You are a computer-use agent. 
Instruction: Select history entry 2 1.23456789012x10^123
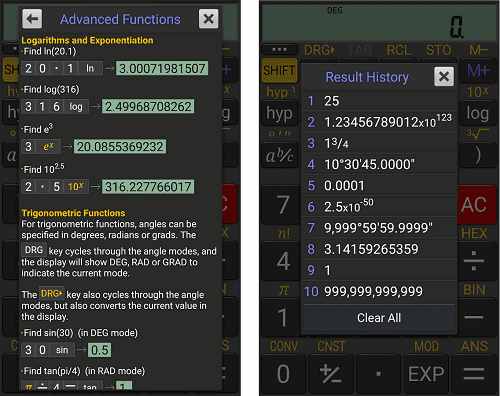[x=379, y=122]
